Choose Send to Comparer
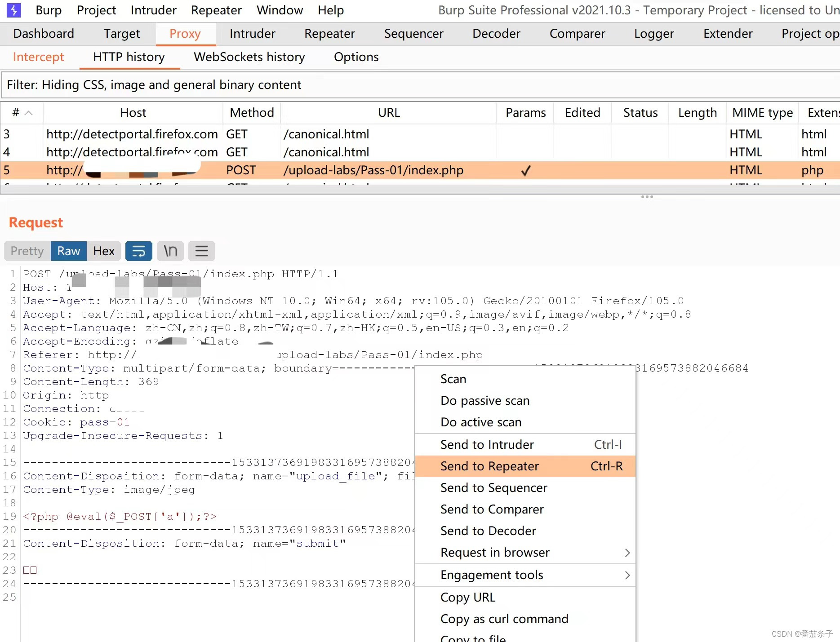The height and width of the screenshot is (642, 840). pyautogui.click(x=525, y=509)
